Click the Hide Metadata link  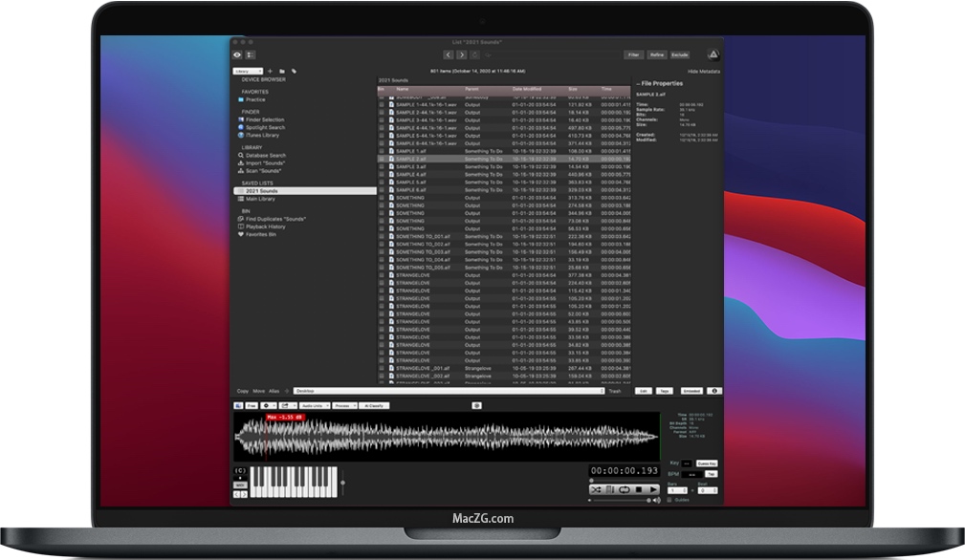tap(703, 71)
